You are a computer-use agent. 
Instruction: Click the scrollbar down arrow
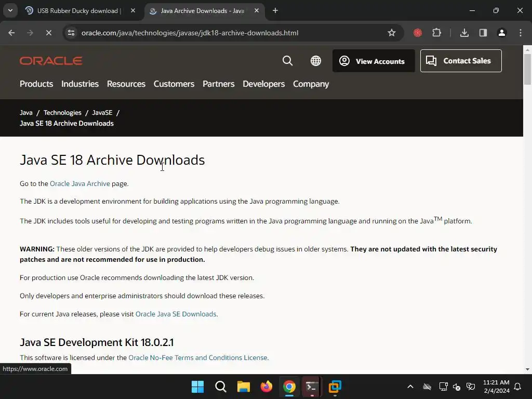pyautogui.click(x=527, y=369)
